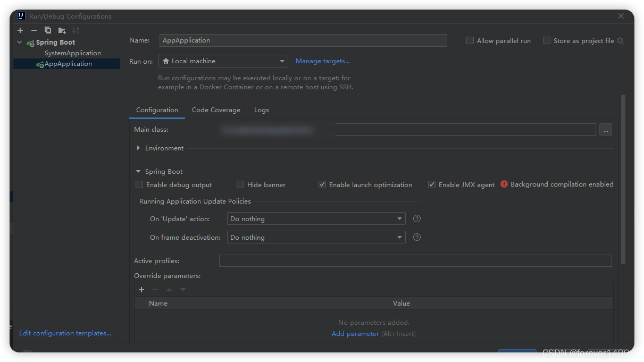The width and height of the screenshot is (644, 362).
Task: Open the Logs tab
Action: pos(262,110)
